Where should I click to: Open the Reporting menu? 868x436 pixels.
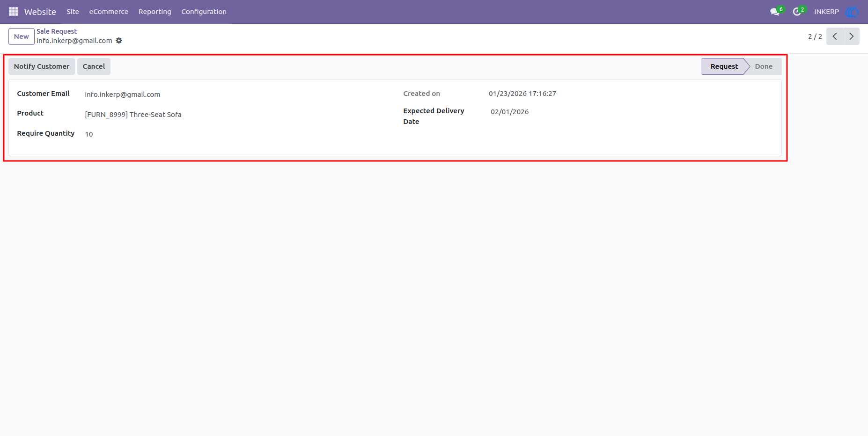coord(155,12)
